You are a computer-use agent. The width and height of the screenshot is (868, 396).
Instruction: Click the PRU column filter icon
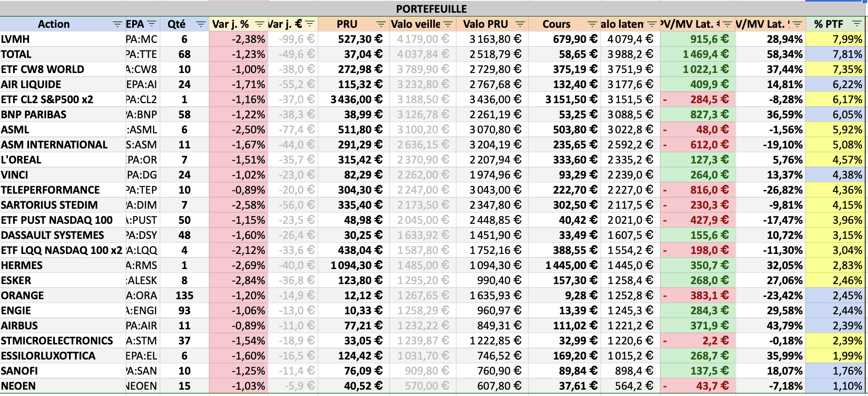coord(381,24)
